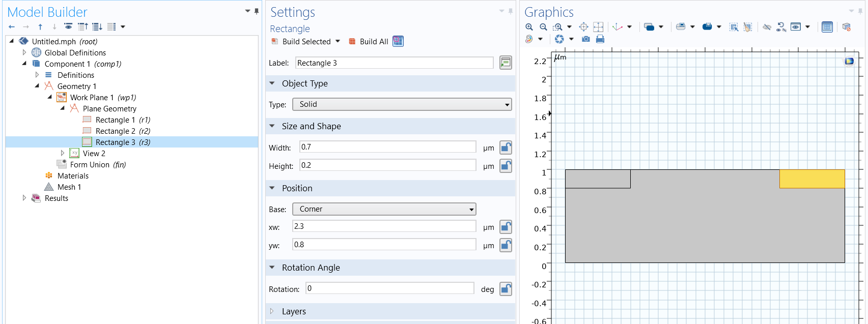This screenshot has width=868, height=324.
Task: Click the Zoom In magnifier icon
Action: pos(529,27)
